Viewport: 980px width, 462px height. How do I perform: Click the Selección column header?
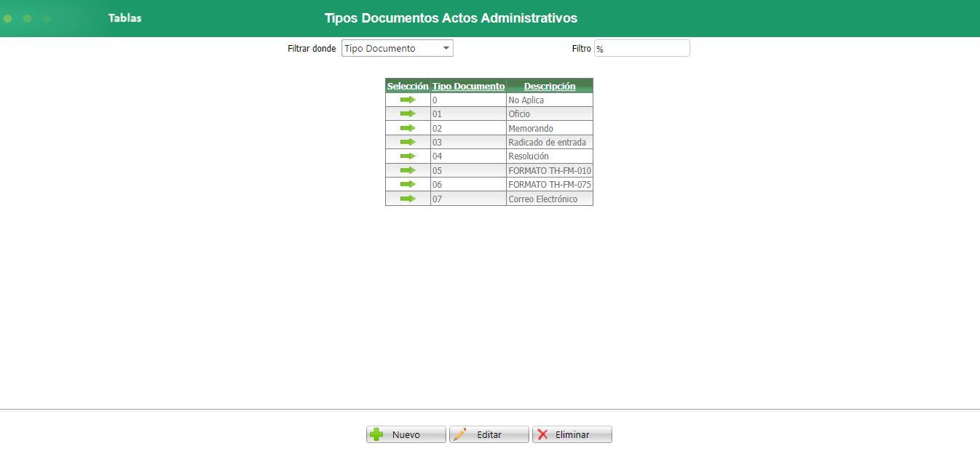(408, 86)
